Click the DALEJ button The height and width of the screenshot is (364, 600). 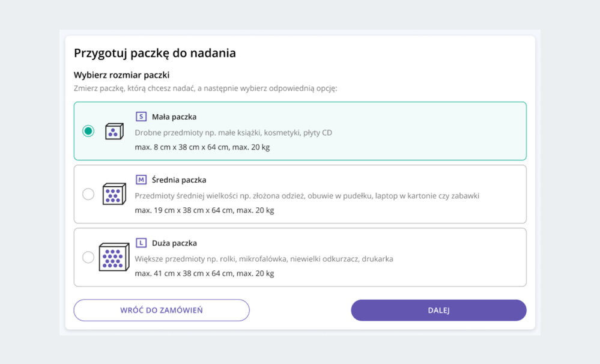click(x=438, y=310)
